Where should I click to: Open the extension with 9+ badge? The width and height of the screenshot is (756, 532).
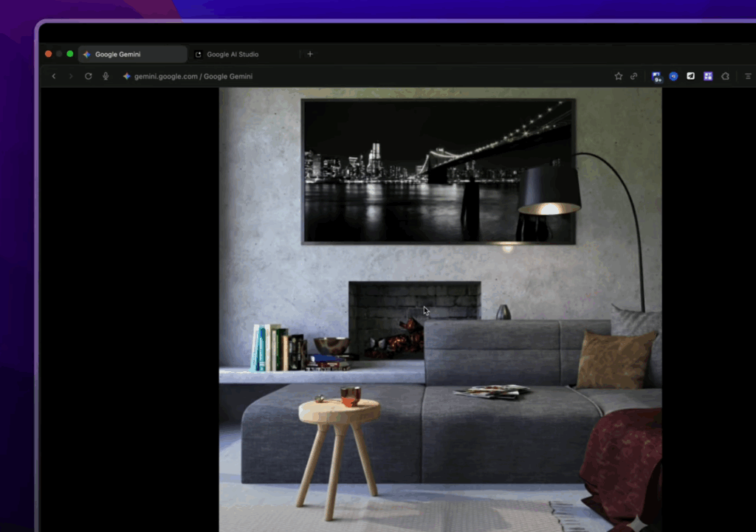point(656,76)
